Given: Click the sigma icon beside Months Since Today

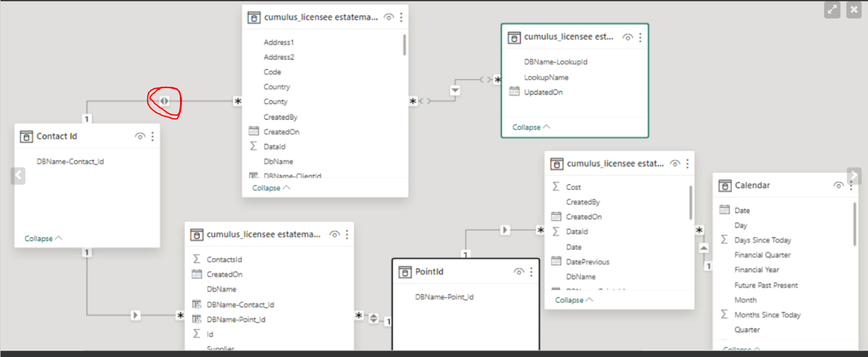Looking at the screenshot, I should point(724,314).
